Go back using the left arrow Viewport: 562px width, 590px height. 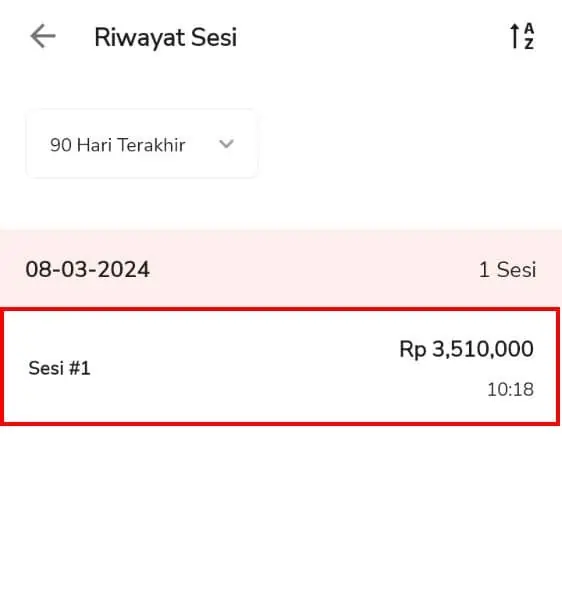click(43, 36)
